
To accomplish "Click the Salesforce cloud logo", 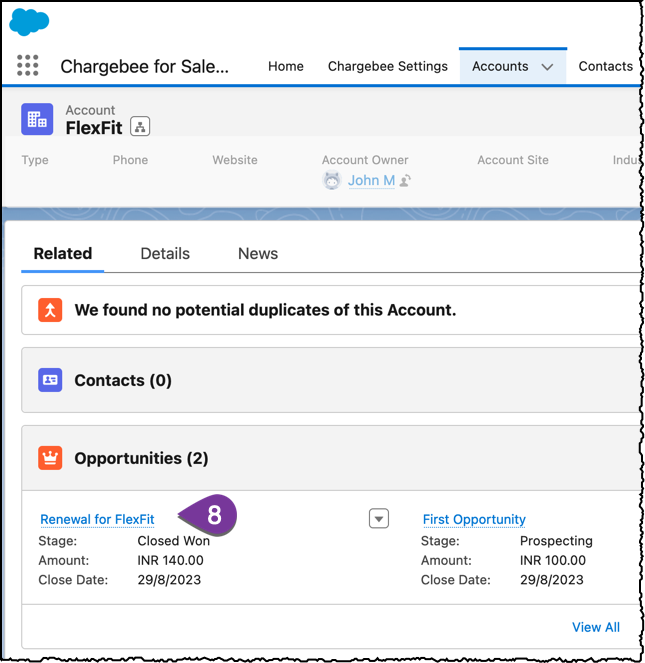I will click(29, 21).
